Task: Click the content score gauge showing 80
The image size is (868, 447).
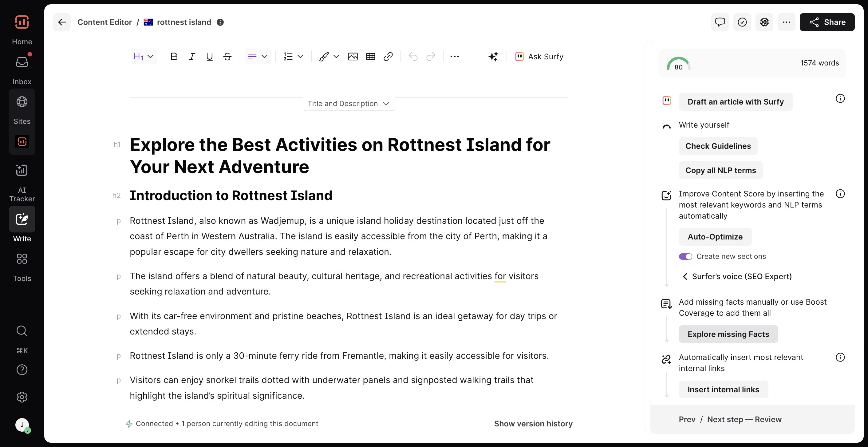Action: point(678,64)
